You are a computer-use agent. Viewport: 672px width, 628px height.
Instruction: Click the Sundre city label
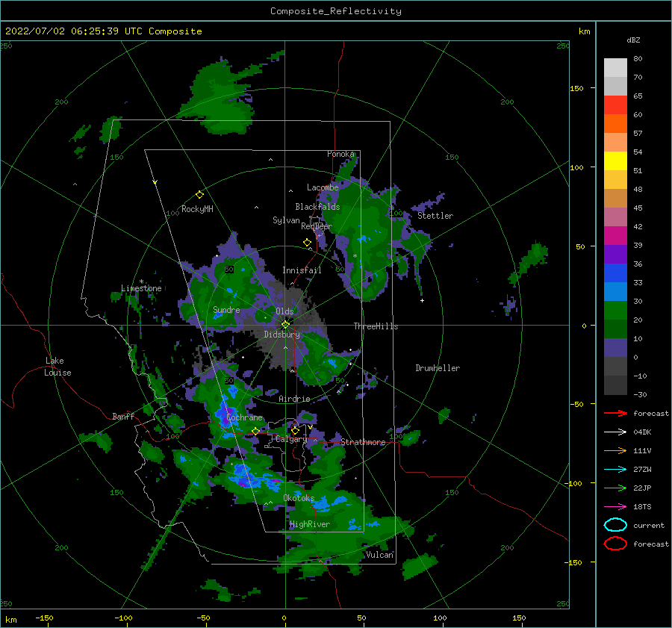(x=226, y=309)
